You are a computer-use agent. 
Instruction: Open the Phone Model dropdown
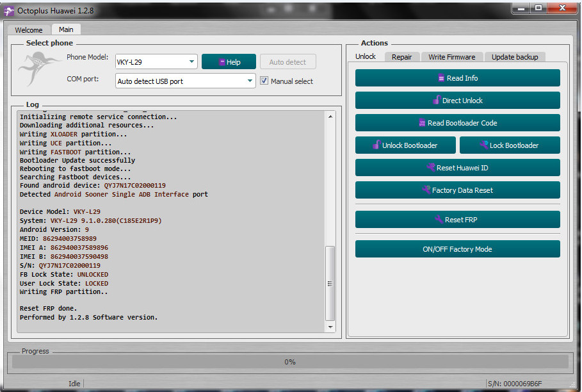pos(192,62)
